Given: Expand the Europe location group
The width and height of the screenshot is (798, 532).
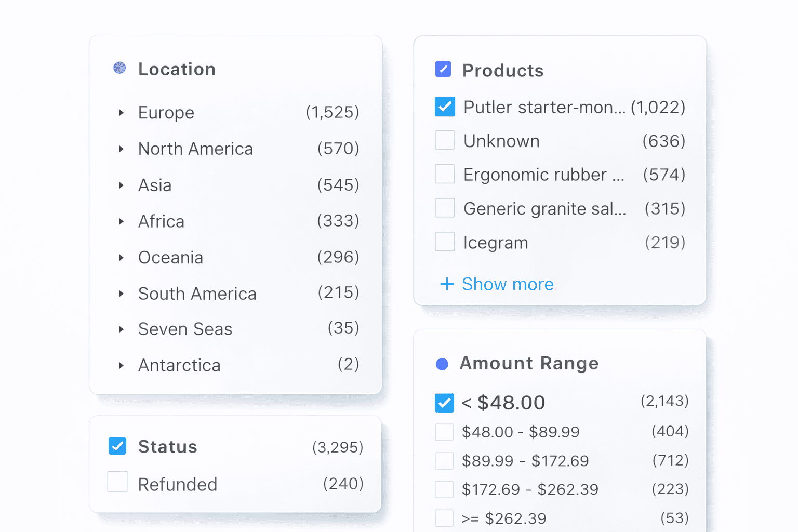Looking at the screenshot, I should coord(121,113).
